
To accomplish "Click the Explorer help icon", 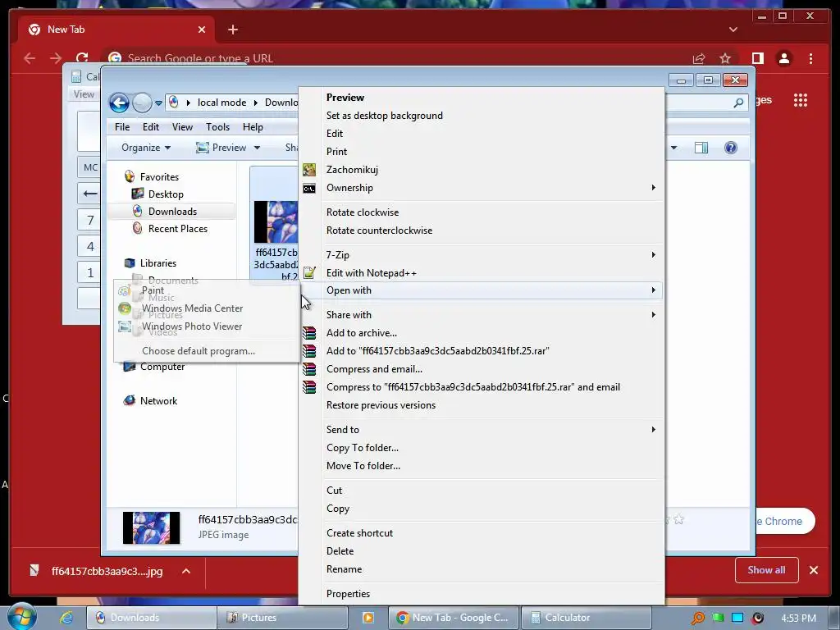I will [731, 148].
